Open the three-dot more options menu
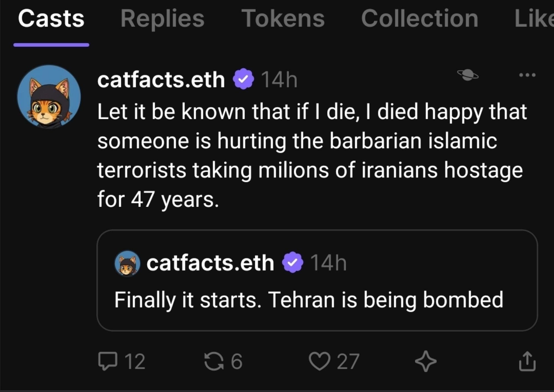 pyautogui.click(x=527, y=75)
